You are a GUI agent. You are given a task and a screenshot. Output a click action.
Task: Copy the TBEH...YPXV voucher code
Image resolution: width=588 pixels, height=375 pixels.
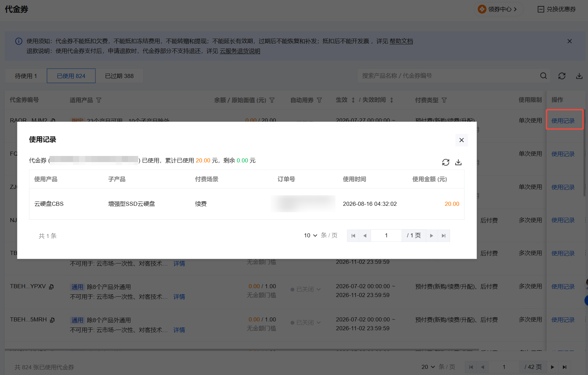pos(52,287)
